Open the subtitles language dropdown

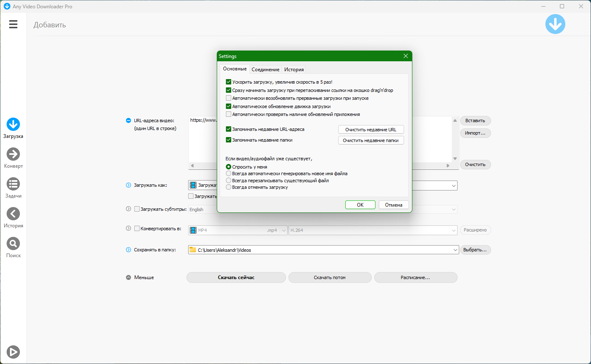[x=453, y=210]
